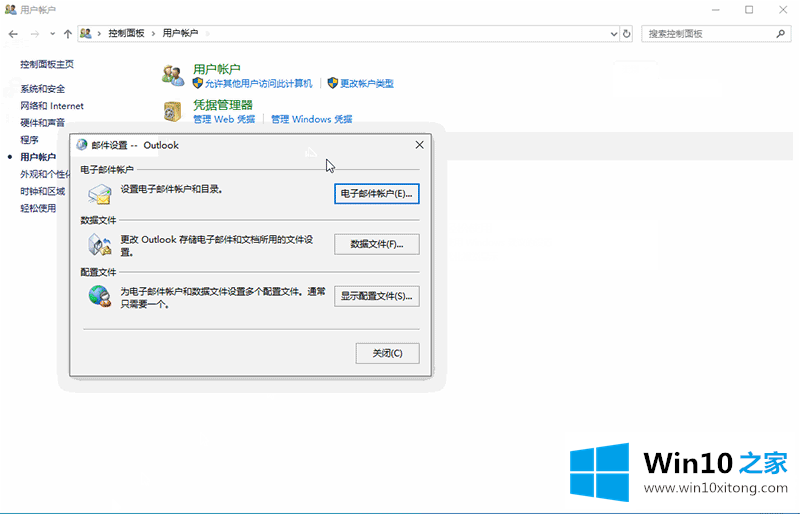Click the 数据文件 section label
The width and height of the screenshot is (800, 514).
point(98,221)
